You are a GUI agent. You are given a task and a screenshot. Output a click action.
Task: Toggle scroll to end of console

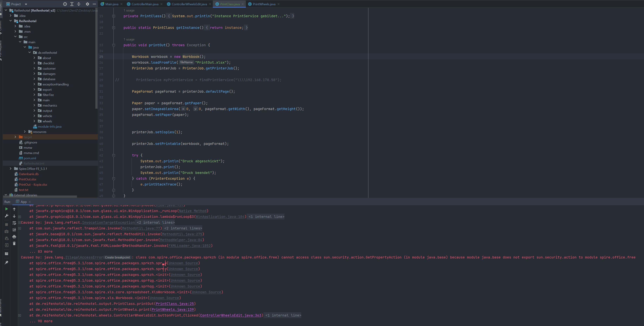point(14,230)
